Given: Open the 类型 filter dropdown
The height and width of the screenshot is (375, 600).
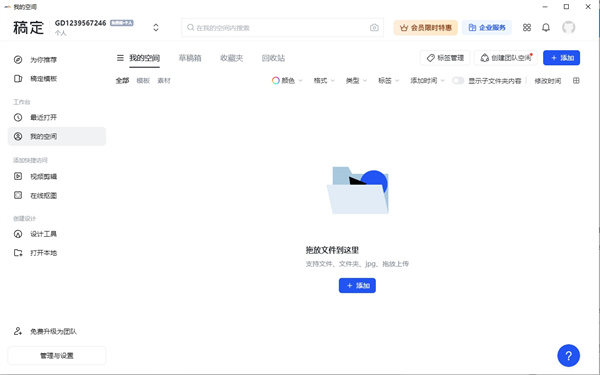Looking at the screenshot, I should pos(356,81).
